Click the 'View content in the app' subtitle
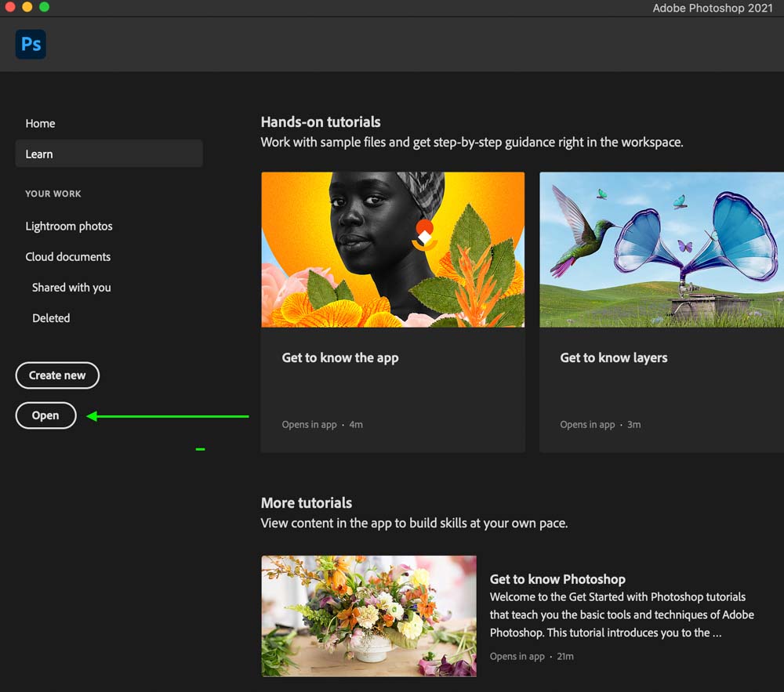784x692 pixels. point(414,524)
